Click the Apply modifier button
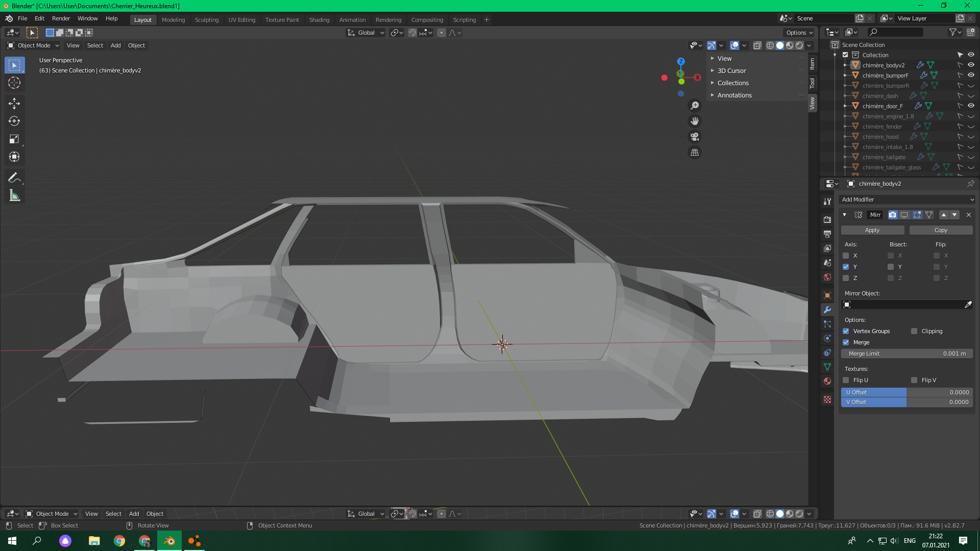Screen dimensions: 980x551 point(872,230)
